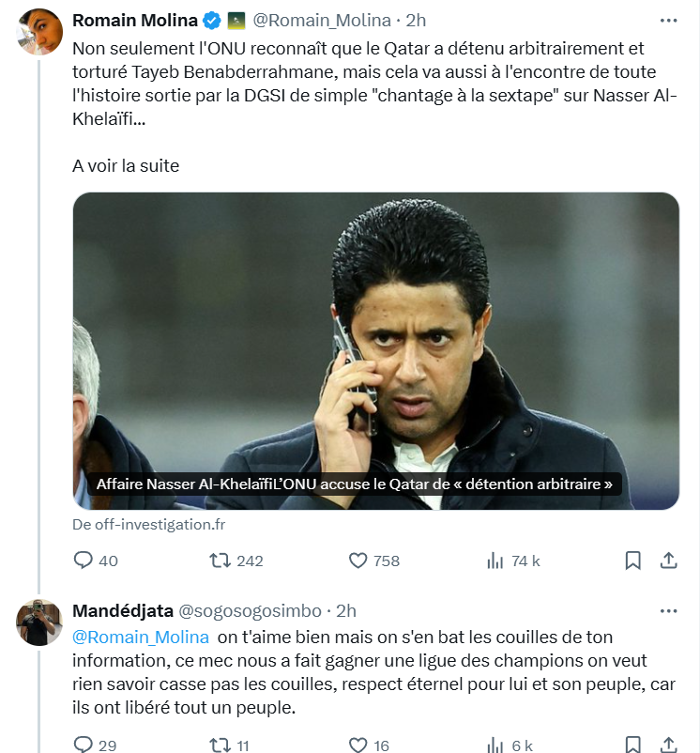700x753 pixels.
Task: Retweet Romain Molina's post
Action: (221, 561)
